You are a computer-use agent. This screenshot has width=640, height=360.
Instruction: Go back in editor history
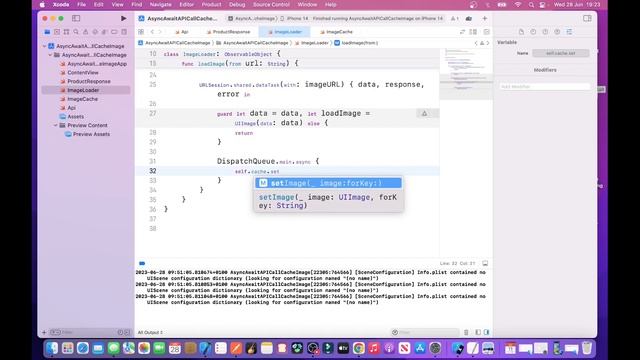pyautogui.click(x=152, y=32)
